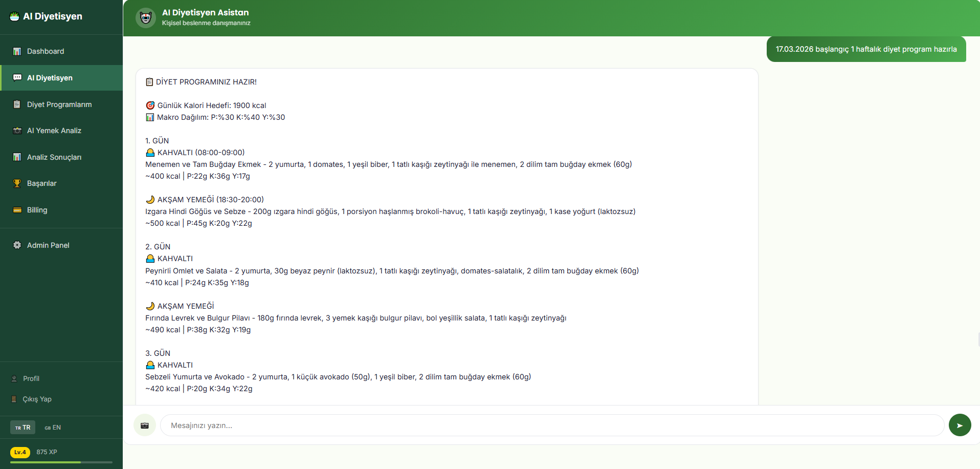Click the Kişisel beslenme danışmanınız subtitle
The width and height of the screenshot is (980, 469).
pyautogui.click(x=206, y=23)
